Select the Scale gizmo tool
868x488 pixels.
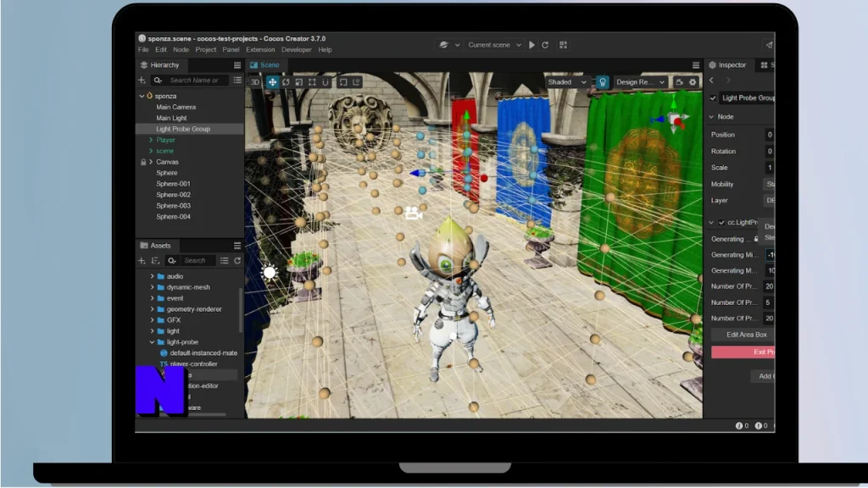(299, 82)
